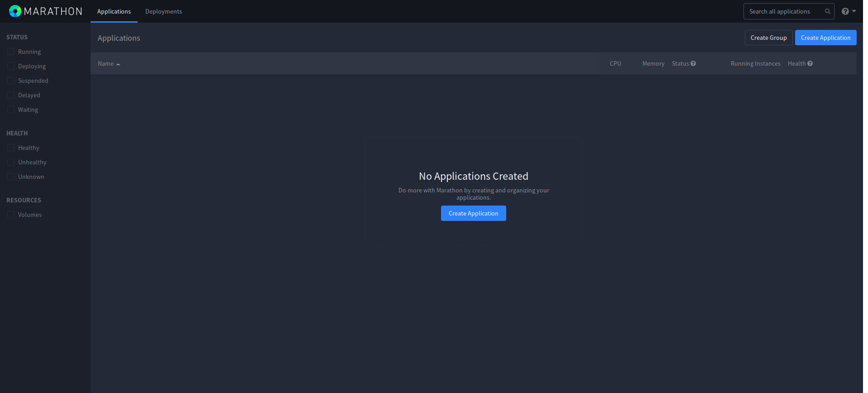Select the Unhealthy health filter
Image resolution: width=868 pixels, height=393 pixels.
tap(11, 162)
